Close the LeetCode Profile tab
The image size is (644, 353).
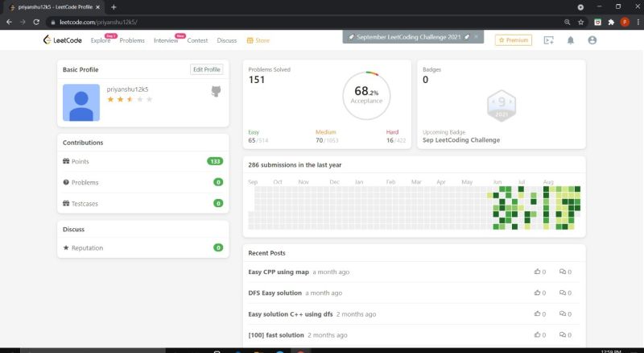[97, 7]
